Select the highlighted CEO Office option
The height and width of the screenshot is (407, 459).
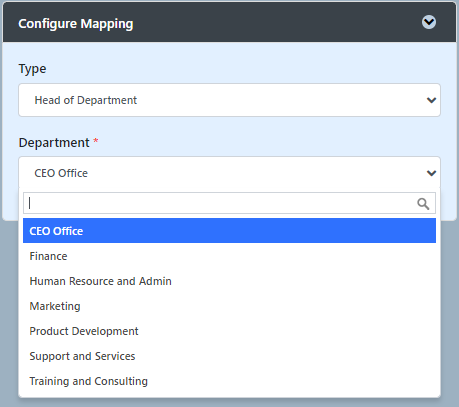click(229, 231)
